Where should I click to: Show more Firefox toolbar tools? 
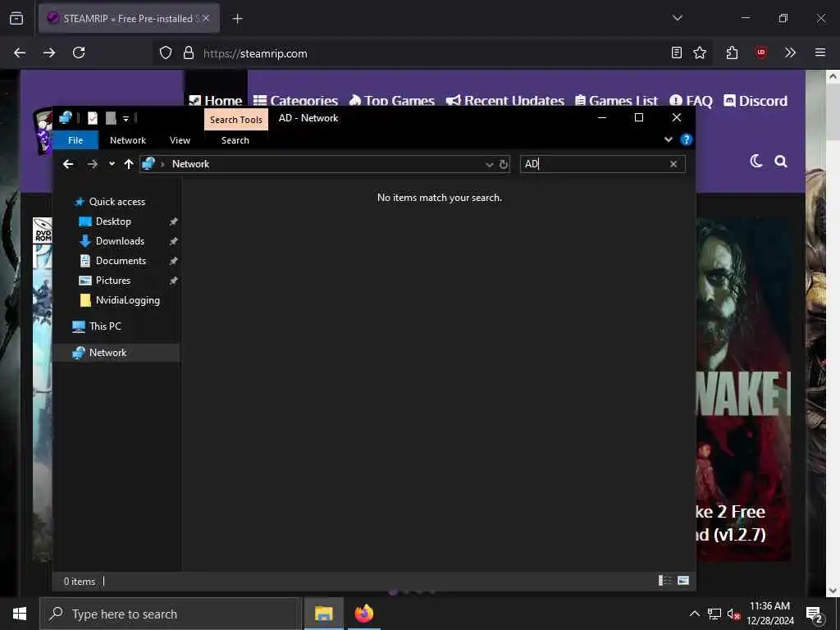click(790, 52)
